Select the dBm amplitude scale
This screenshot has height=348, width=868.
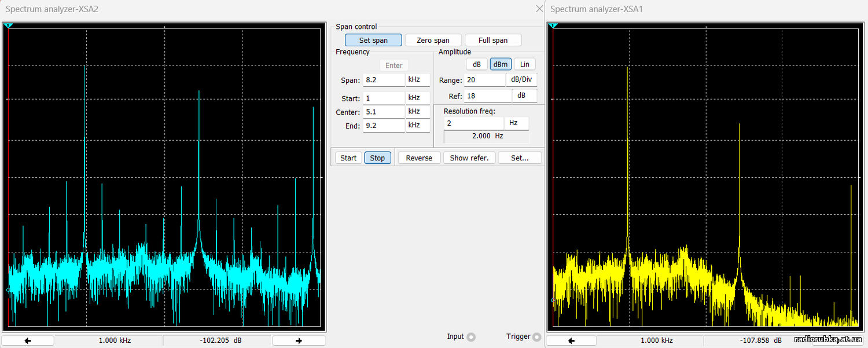coord(501,64)
